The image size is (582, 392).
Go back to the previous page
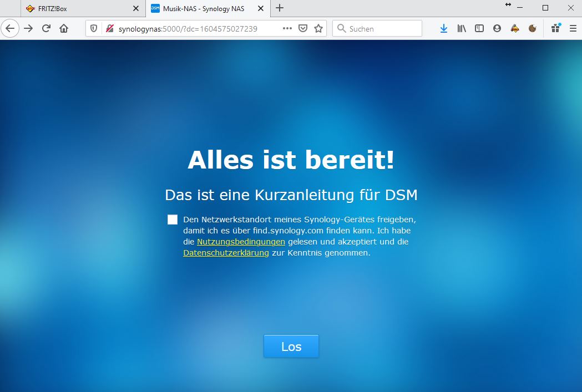click(x=10, y=29)
